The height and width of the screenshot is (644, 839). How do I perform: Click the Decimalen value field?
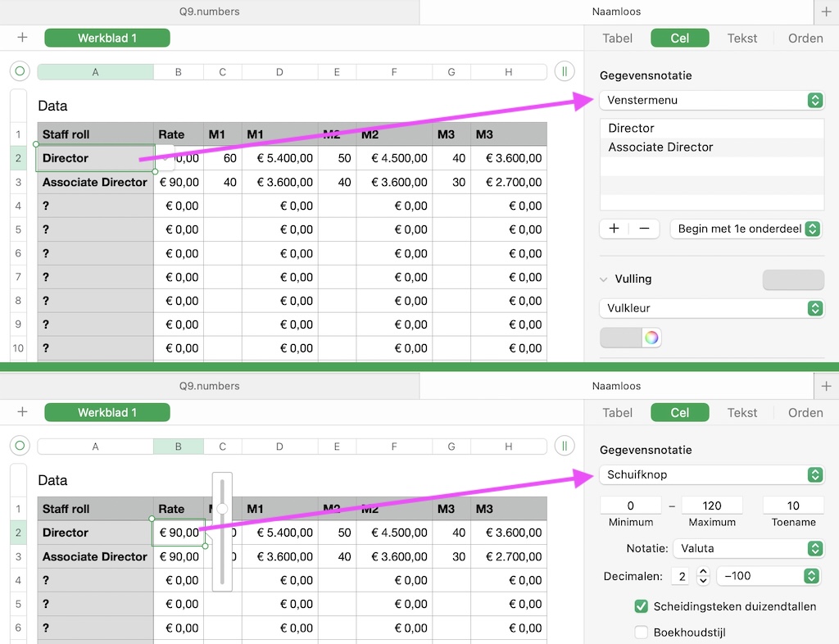(x=682, y=576)
